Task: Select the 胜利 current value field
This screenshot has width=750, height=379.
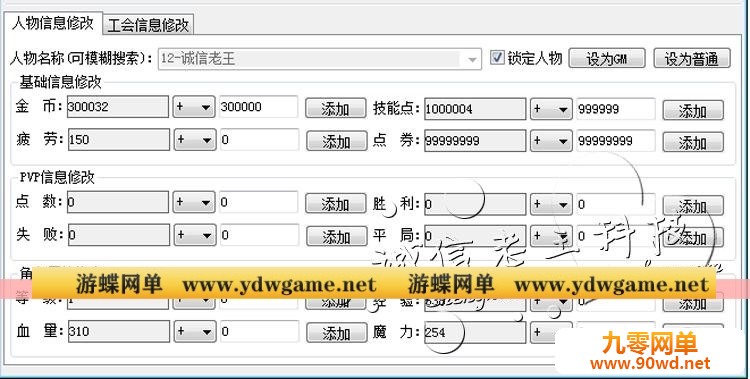Action: (475, 204)
